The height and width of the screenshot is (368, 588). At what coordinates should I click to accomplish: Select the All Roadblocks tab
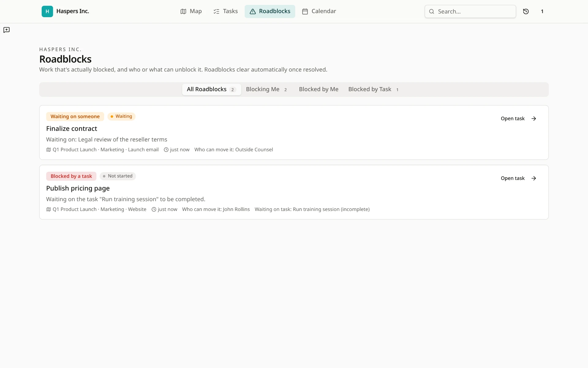pyautogui.click(x=211, y=90)
